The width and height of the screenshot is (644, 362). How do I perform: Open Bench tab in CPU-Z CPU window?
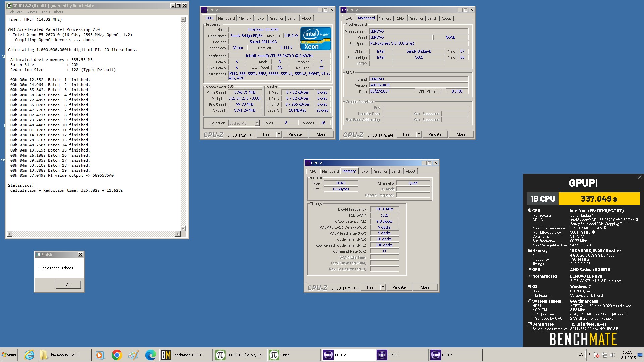point(292,18)
